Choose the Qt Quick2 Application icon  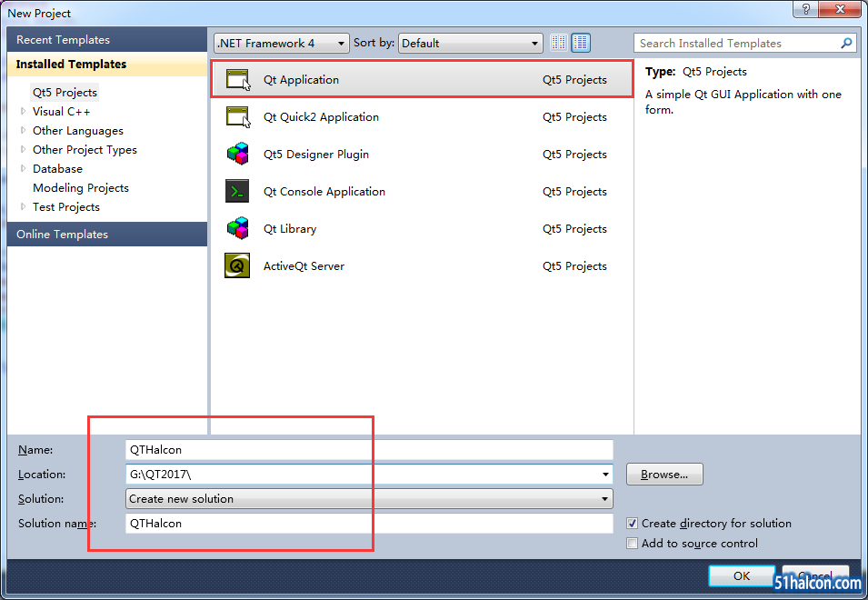click(x=238, y=116)
